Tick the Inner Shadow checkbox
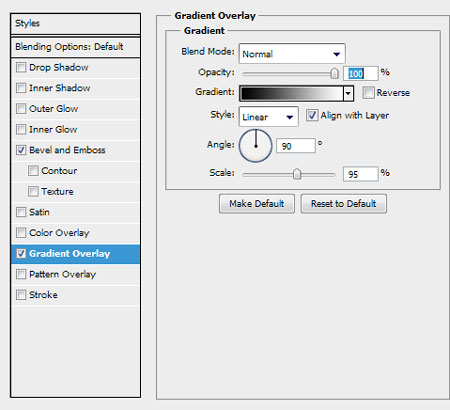Image resolution: width=450 pixels, height=410 pixels. pyautogui.click(x=21, y=88)
